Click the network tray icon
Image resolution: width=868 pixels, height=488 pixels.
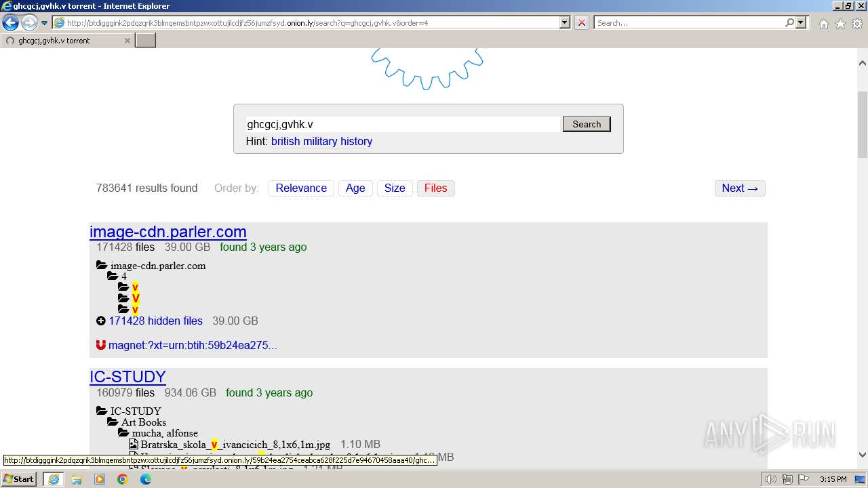787,479
